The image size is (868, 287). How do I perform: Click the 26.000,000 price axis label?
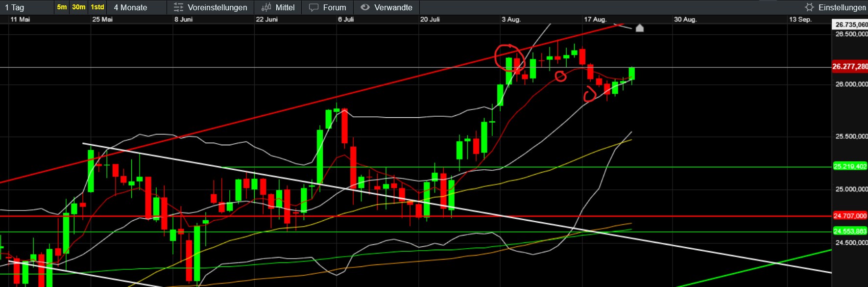851,84
